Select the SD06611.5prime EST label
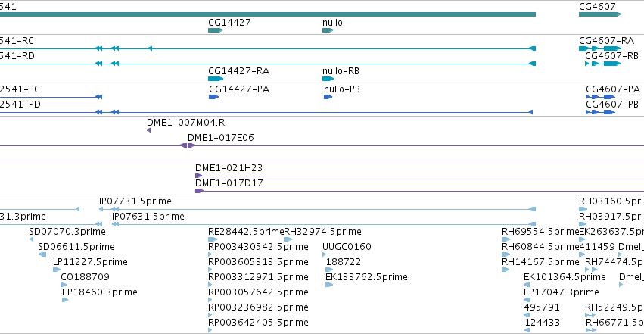 (x=76, y=247)
